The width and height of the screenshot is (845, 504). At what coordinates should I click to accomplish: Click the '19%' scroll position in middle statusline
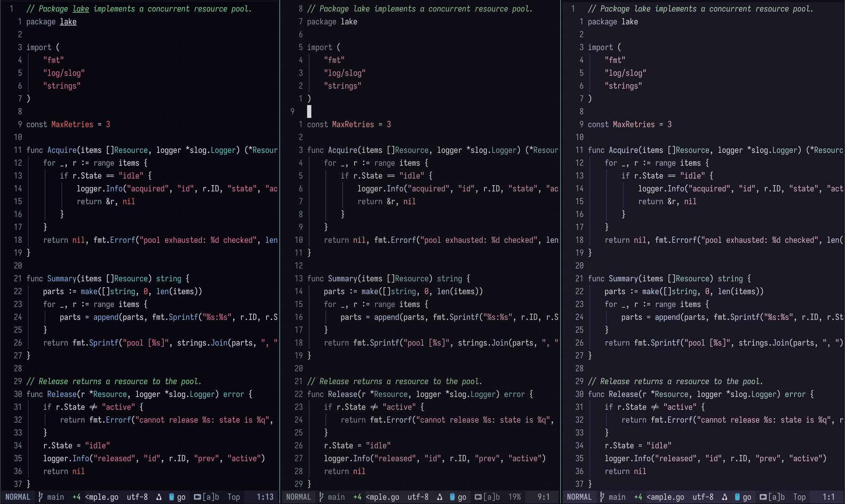(x=515, y=497)
